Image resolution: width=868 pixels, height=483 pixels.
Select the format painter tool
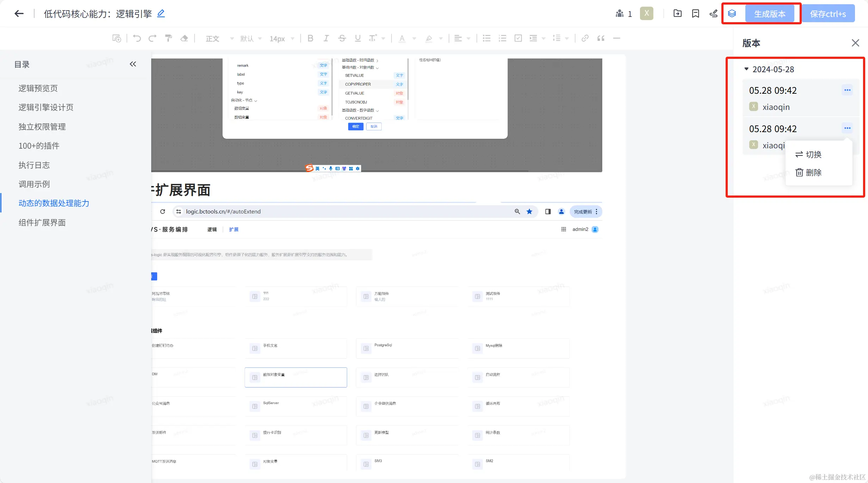click(168, 38)
